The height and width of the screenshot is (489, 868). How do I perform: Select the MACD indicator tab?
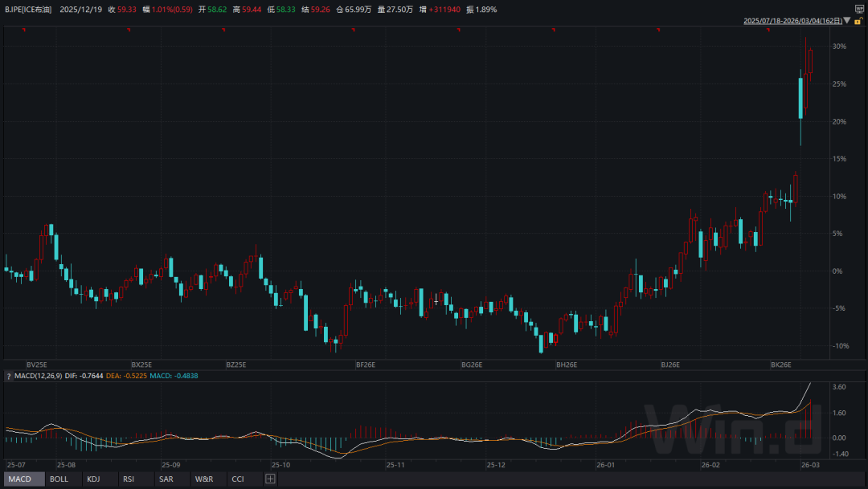point(20,479)
